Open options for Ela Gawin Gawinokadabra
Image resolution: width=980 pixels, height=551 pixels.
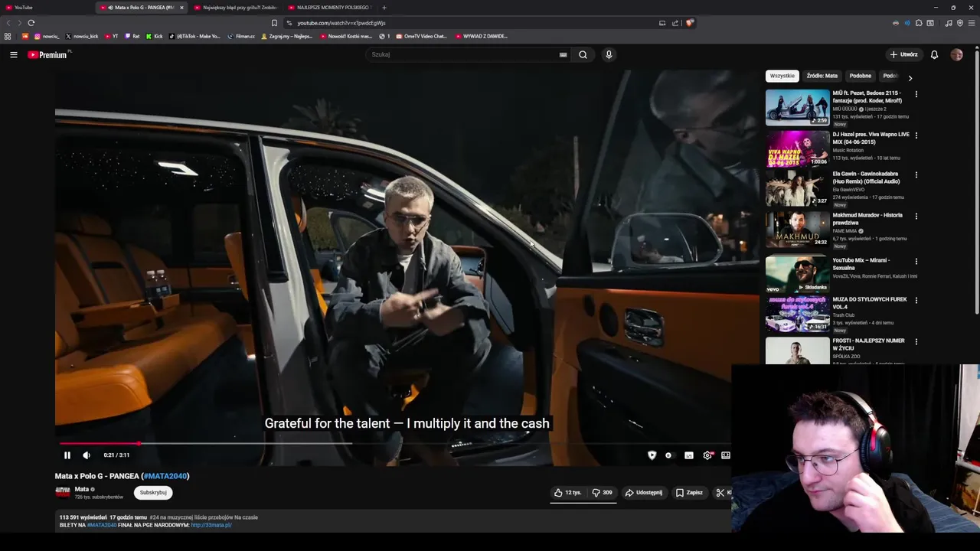point(916,175)
